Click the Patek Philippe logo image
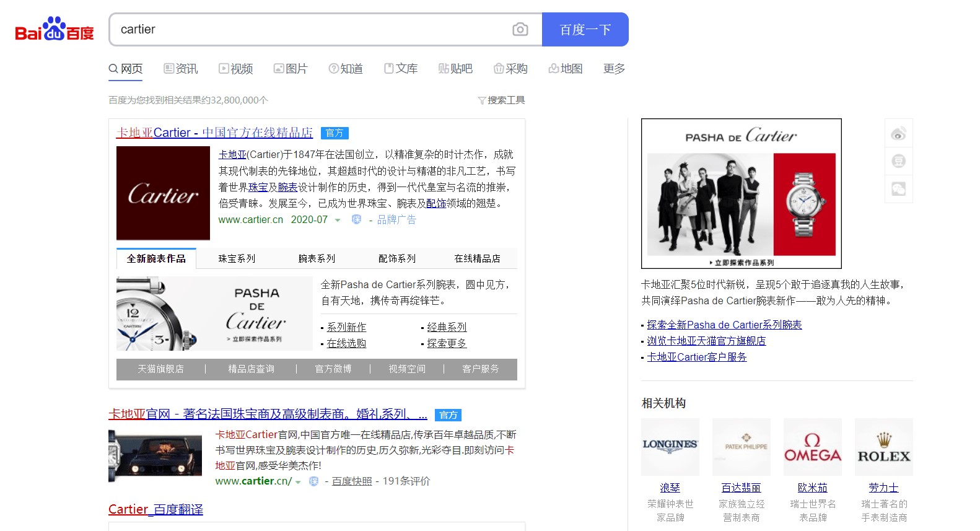 click(x=742, y=447)
